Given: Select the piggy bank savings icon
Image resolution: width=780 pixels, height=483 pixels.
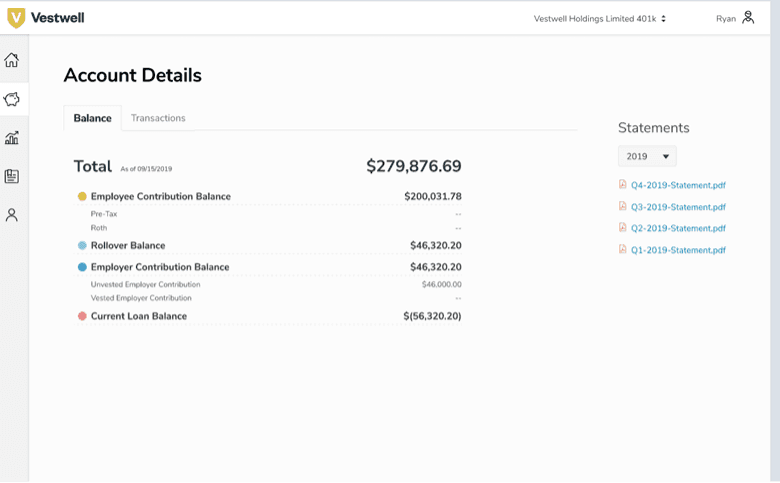Looking at the screenshot, I should (x=12, y=99).
